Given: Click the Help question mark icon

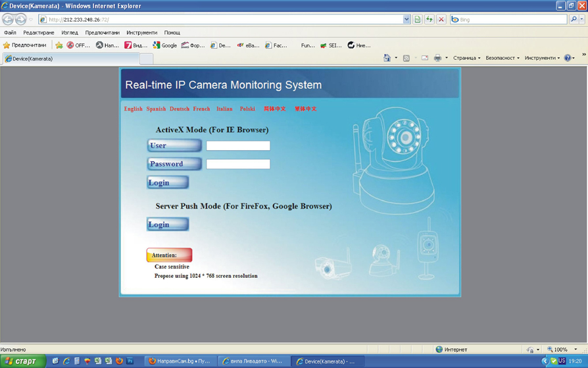Looking at the screenshot, I should point(567,58).
